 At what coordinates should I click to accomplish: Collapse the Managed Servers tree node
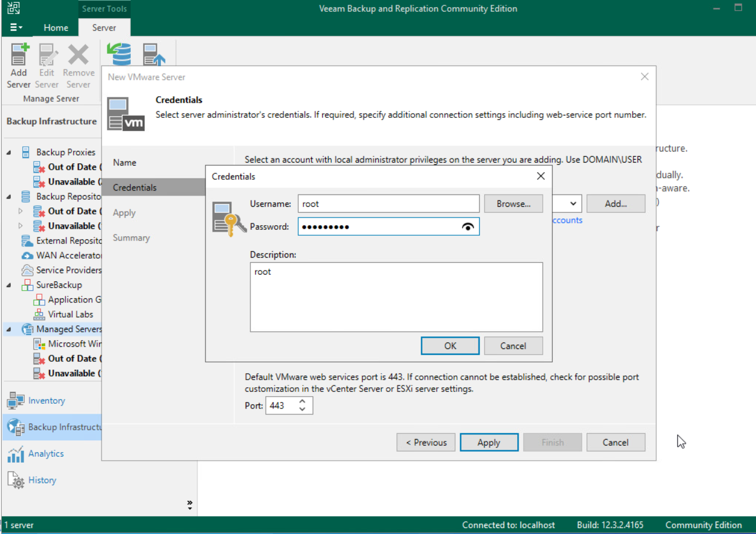(9, 329)
